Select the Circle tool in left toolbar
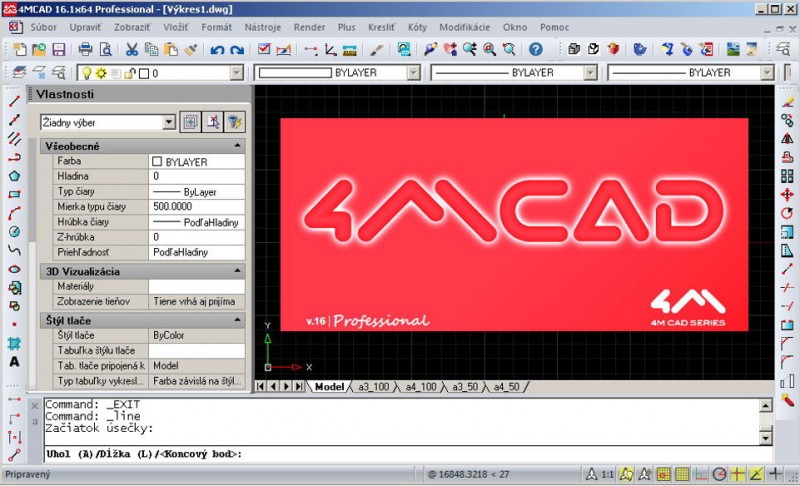Viewport: 800px width, 486px height. (x=14, y=232)
